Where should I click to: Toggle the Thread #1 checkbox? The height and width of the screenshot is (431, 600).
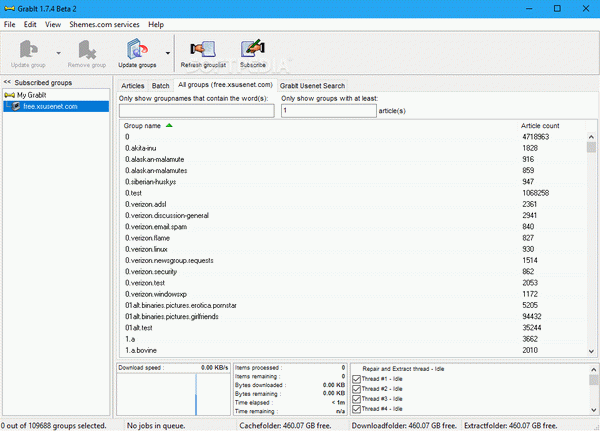[x=357, y=379]
